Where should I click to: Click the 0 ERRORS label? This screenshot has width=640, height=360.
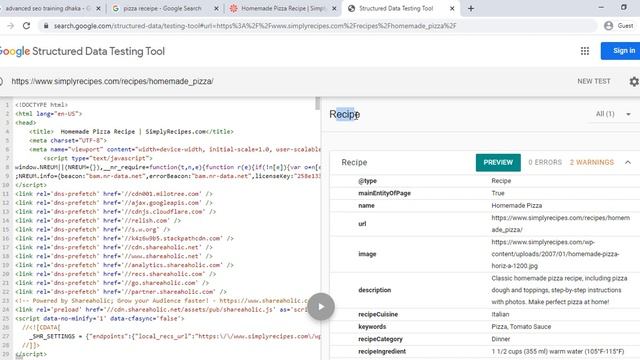[545, 162]
